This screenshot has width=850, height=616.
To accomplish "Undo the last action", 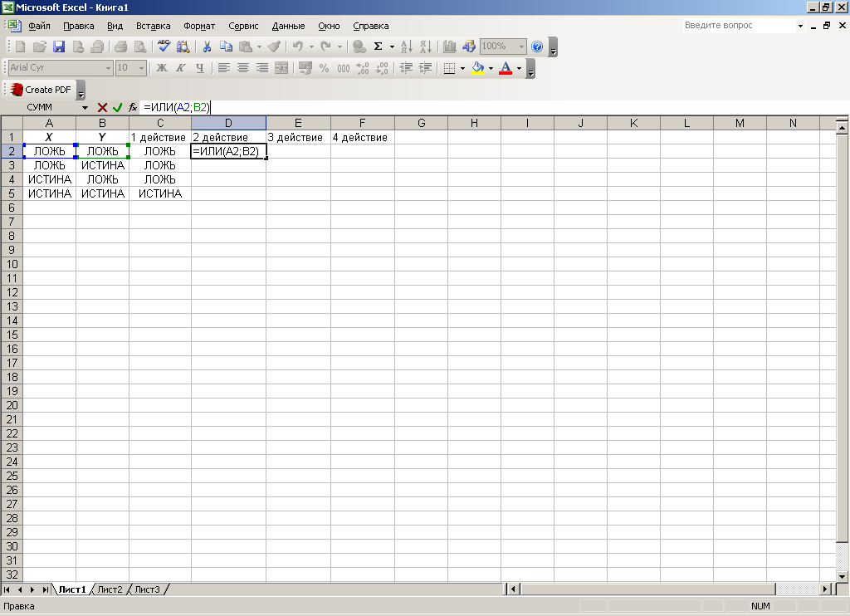I will 298,46.
